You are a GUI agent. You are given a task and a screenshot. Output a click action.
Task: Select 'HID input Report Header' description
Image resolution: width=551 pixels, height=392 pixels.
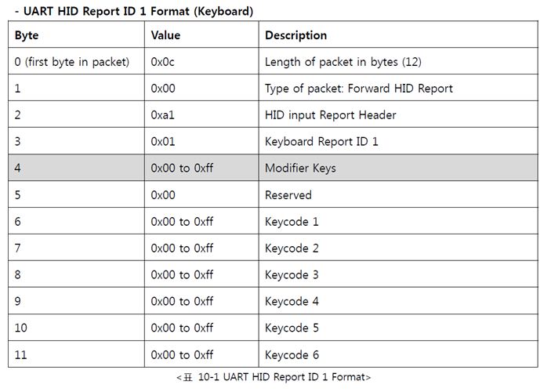coord(330,115)
